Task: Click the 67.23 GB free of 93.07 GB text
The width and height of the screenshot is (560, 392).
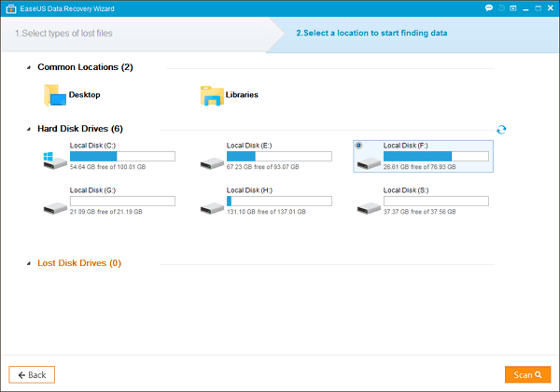Action: click(x=262, y=167)
